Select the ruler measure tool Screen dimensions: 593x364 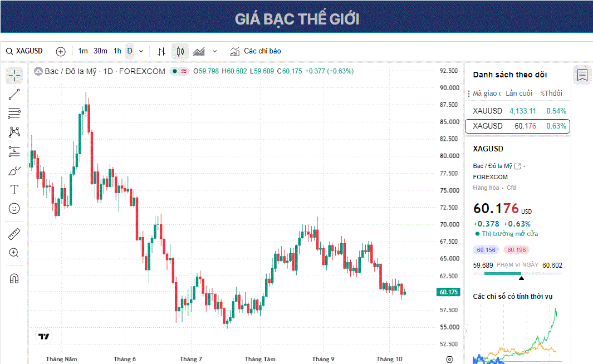(14, 234)
